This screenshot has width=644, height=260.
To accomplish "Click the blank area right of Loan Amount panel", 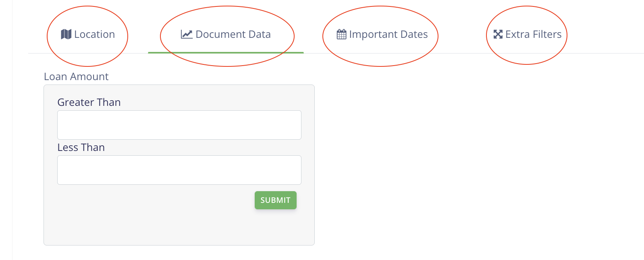I will [463, 161].
